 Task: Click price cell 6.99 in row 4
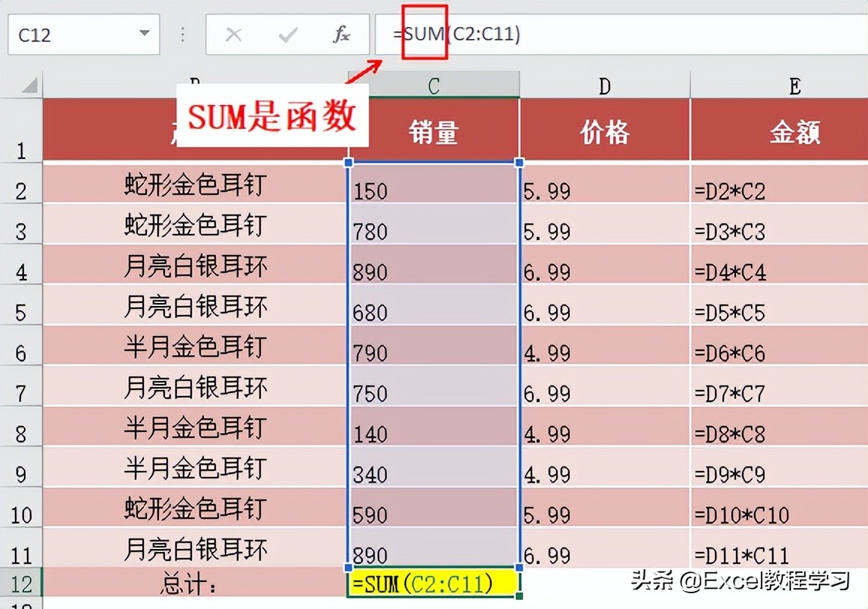click(x=604, y=264)
